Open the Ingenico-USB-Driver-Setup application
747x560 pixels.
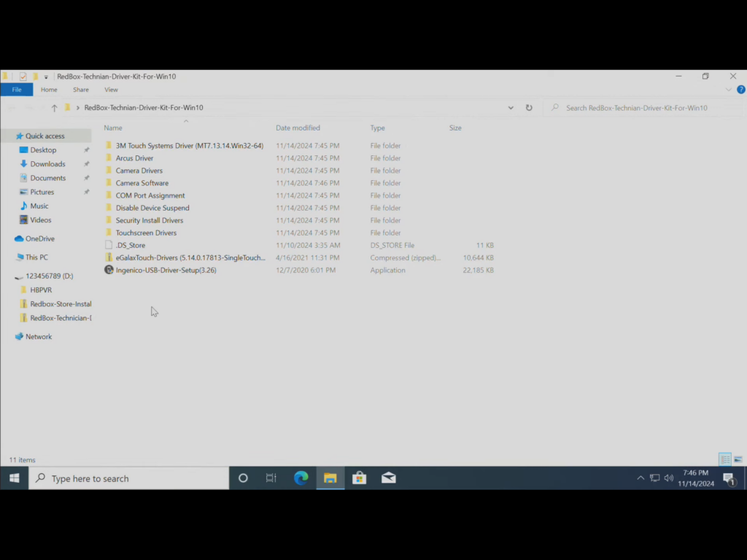click(x=166, y=271)
